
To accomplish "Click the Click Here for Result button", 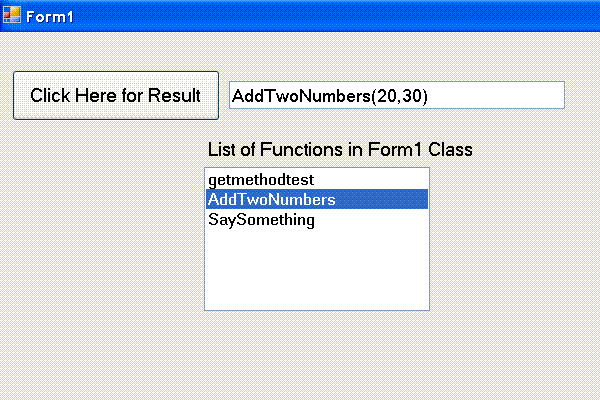I will (x=116, y=95).
